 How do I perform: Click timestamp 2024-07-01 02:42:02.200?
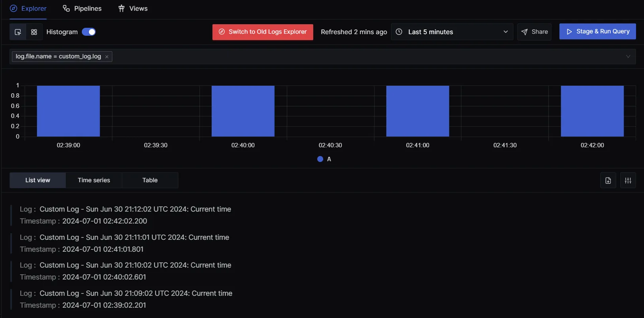click(x=105, y=221)
